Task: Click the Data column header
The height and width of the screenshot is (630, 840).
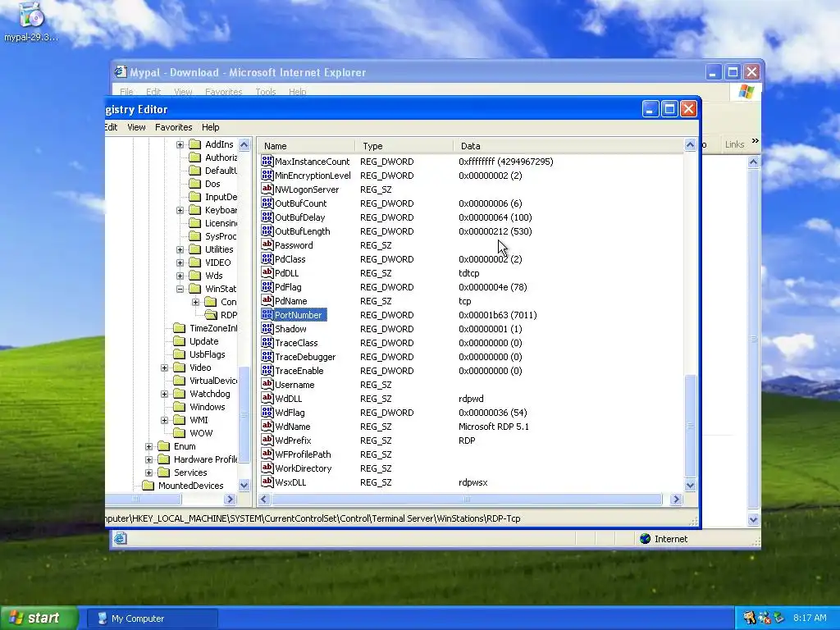Action: point(568,146)
